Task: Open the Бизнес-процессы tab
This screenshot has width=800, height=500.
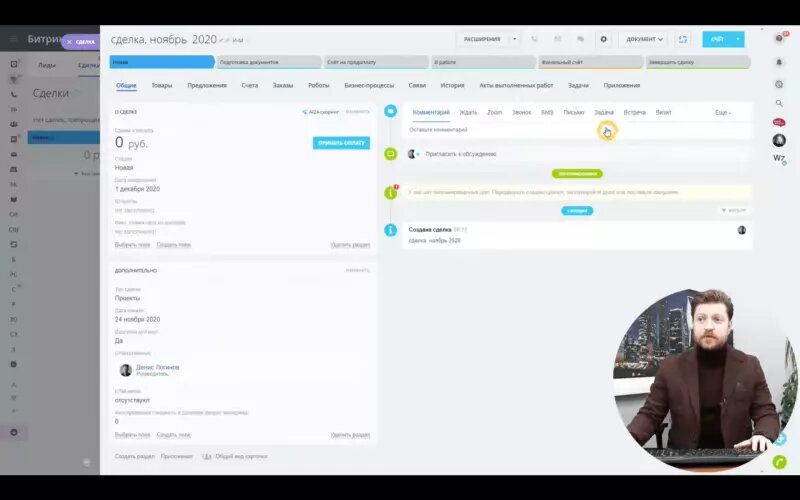Action: [x=369, y=85]
